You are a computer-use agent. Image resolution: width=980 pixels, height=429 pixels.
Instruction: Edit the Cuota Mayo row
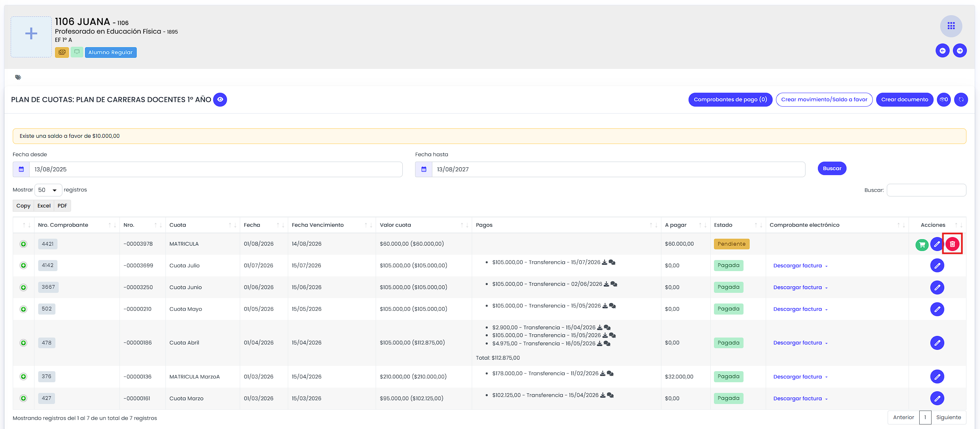point(937,309)
